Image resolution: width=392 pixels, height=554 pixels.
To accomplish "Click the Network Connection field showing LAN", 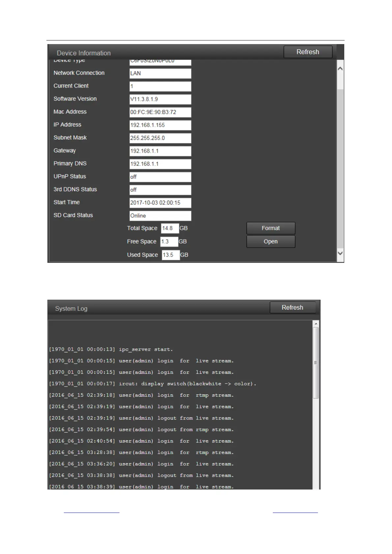I will (x=160, y=73).
